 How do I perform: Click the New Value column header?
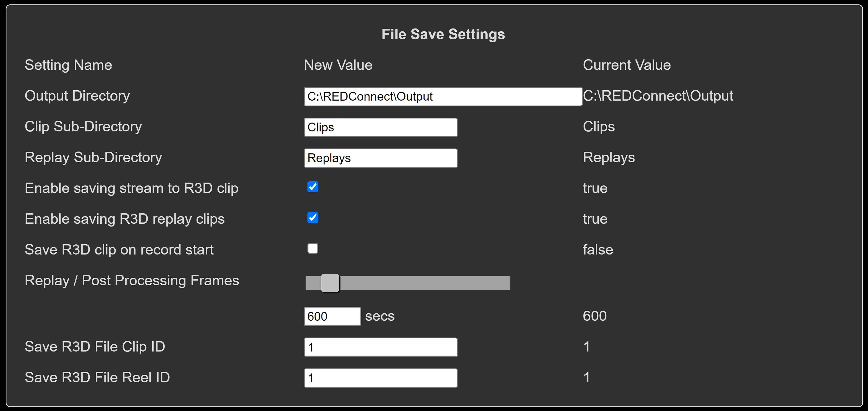338,65
